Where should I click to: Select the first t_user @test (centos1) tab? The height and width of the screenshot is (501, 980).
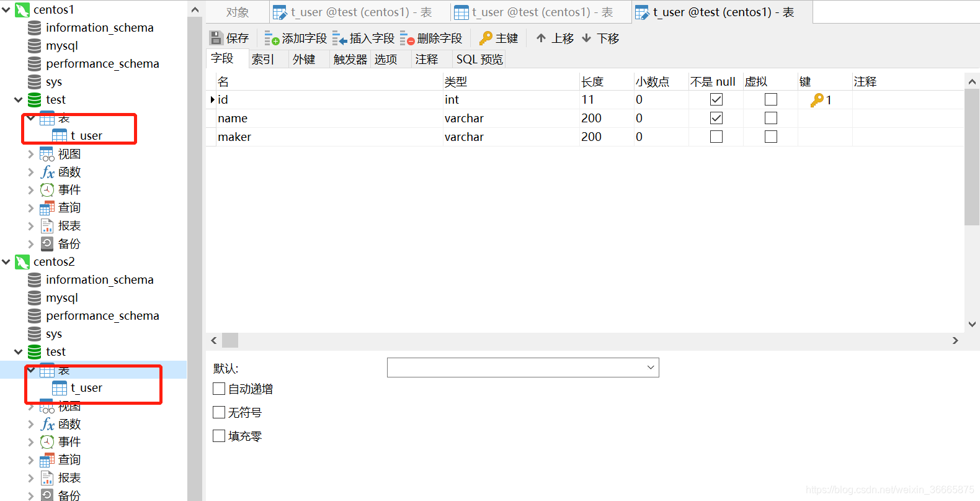pyautogui.click(x=360, y=12)
